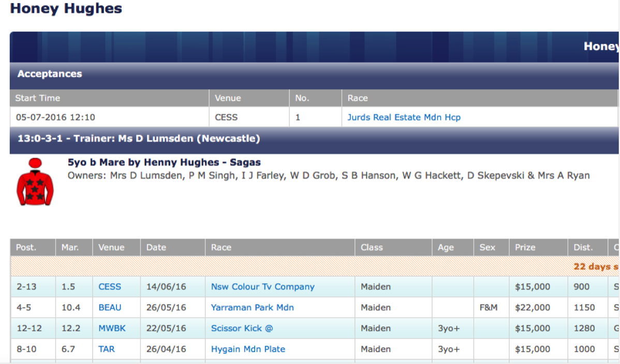Click the Honey Hughes page title
620x364 pixels.
pos(66,9)
